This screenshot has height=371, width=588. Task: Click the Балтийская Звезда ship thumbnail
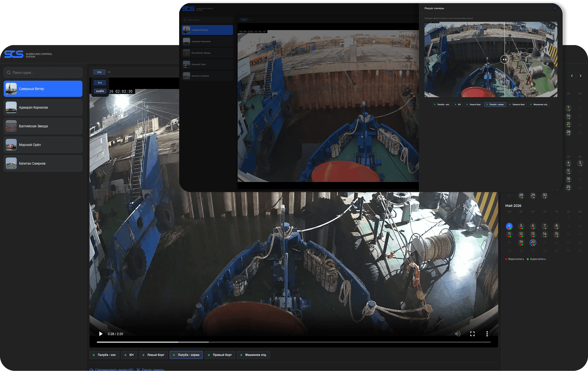pyautogui.click(x=11, y=126)
